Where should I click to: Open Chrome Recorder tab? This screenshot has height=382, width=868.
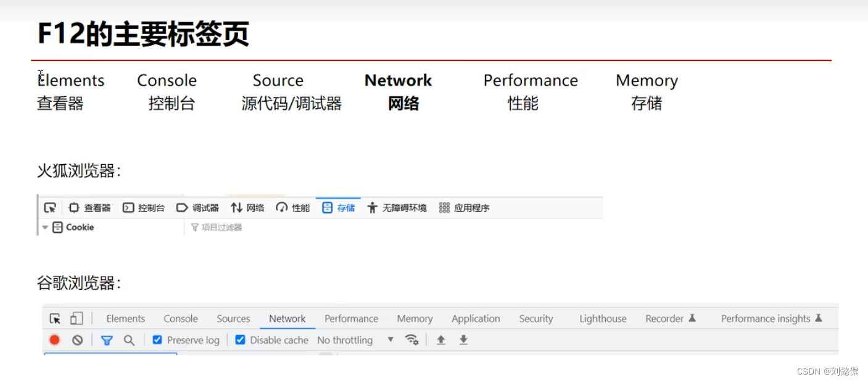(671, 319)
